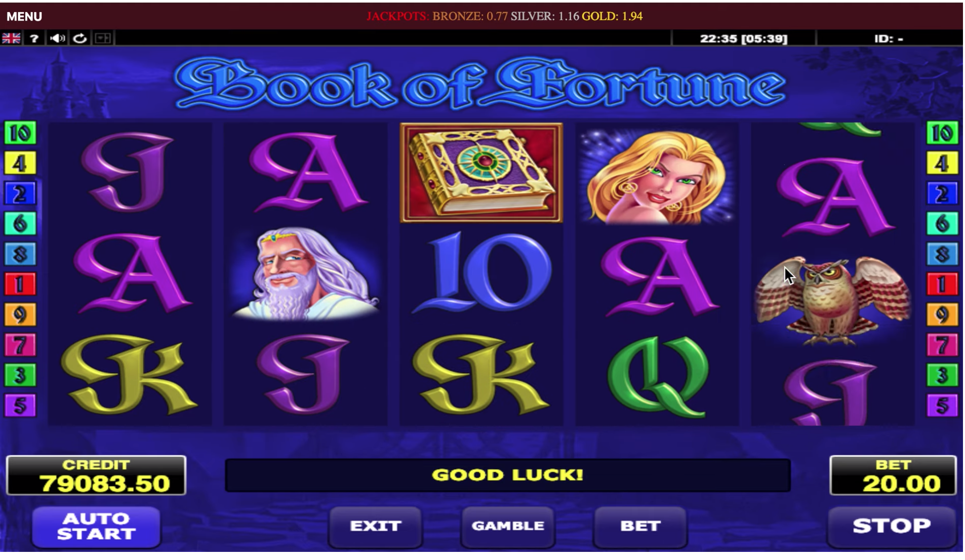Image resolution: width=965 pixels, height=560 pixels.
Task: Click the BET amount 20.00 display
Action: (x=893, y=475)
